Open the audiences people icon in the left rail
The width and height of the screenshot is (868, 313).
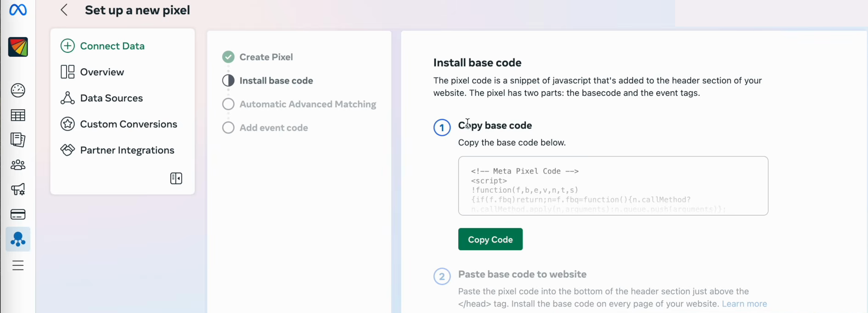point(18,165)
